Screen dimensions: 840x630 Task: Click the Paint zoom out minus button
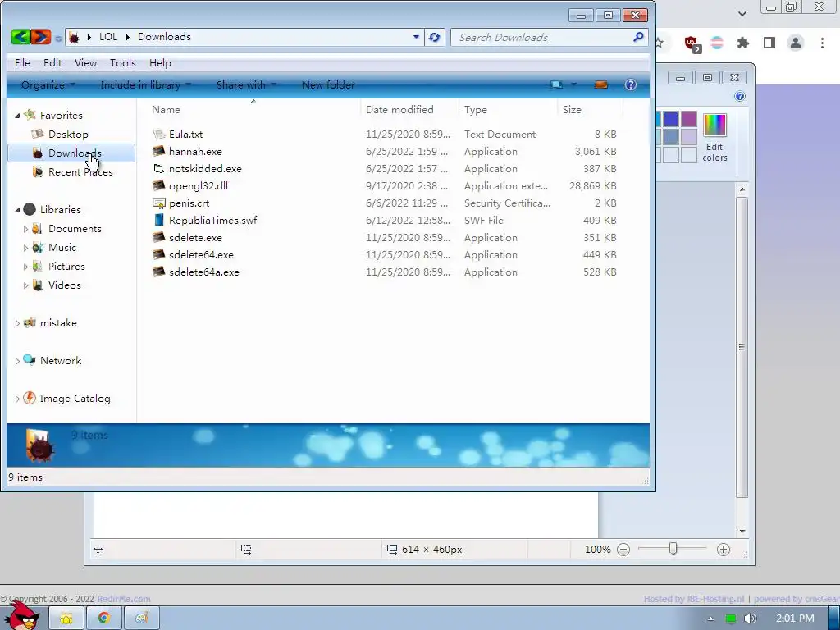[623, 549]
